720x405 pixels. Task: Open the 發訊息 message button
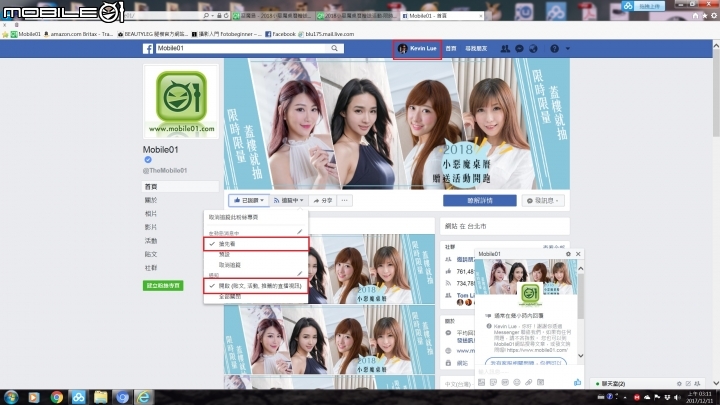point(543,201)
